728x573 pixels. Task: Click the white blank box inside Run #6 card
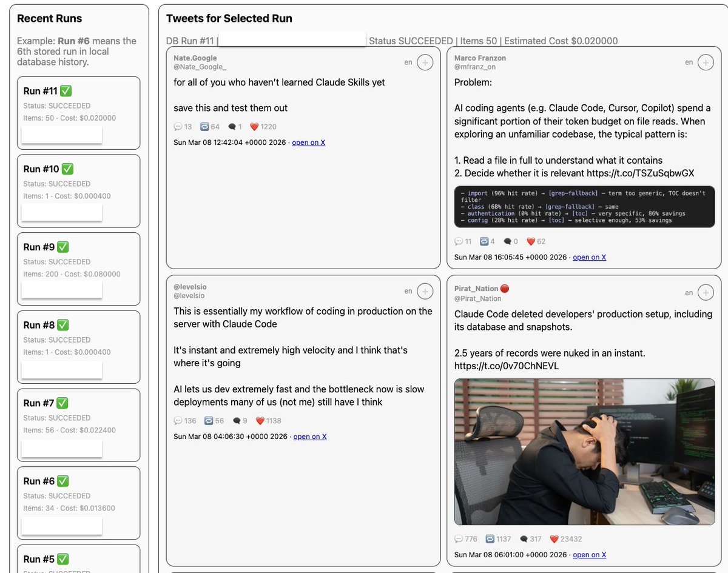coord(62,526)
